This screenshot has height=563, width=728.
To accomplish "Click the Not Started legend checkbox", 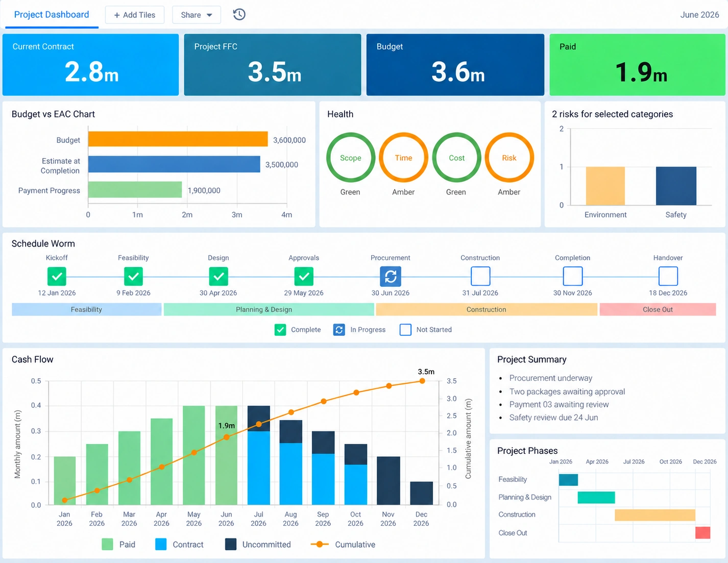I will [405, 330].
